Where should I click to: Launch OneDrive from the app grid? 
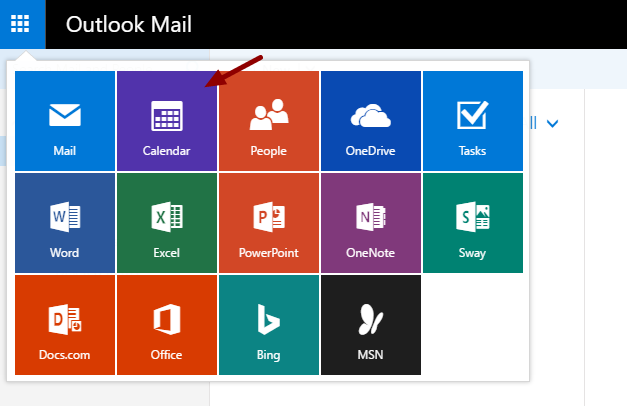coord(371,121)
